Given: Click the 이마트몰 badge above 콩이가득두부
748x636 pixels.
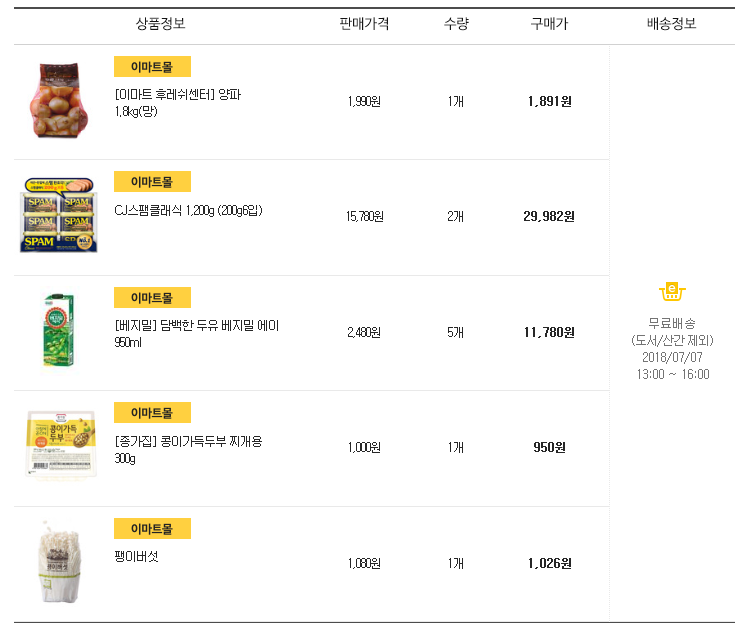Looking at the screenshot, I should [152, 413].
